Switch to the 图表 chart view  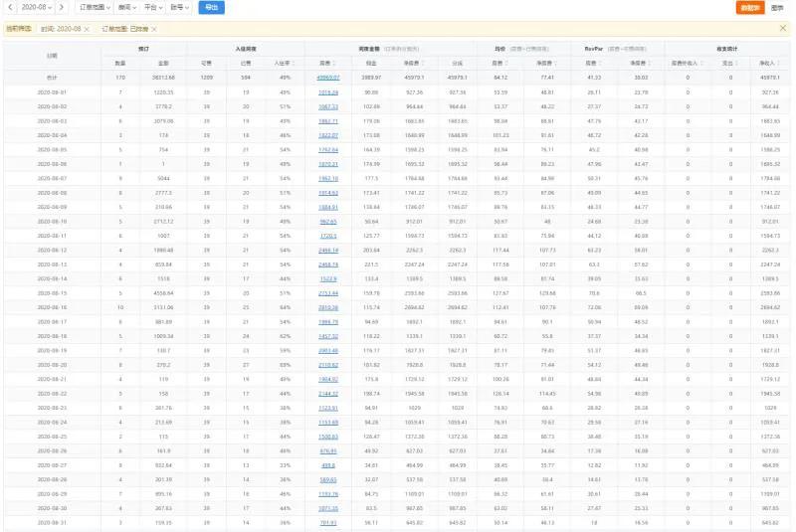pyautogui.click(x=777, y=8)
